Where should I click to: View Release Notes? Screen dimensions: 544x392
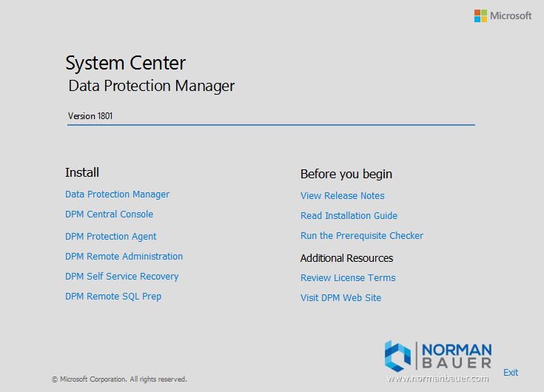point(342,196)
